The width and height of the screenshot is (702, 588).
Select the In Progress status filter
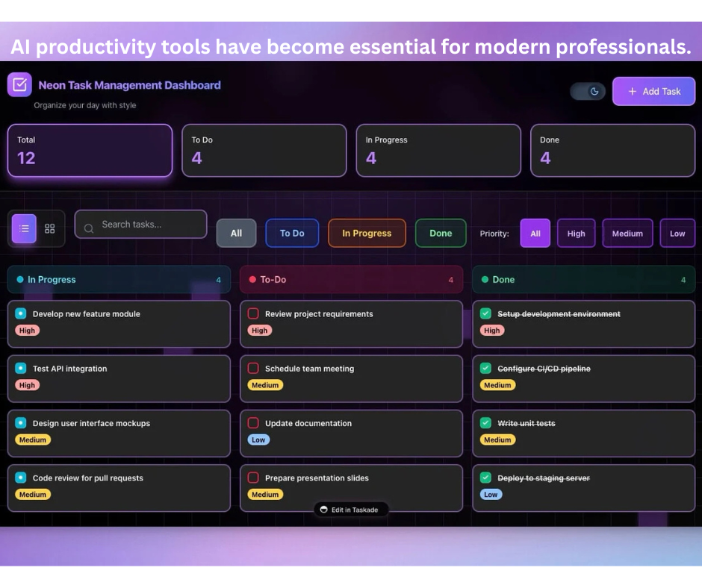click(367, 233)
